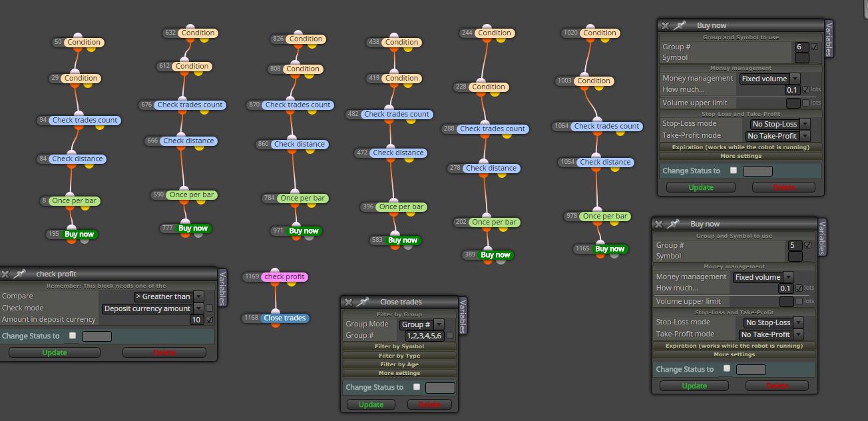Select Check distance block 860
Viewport: 868px width, 421px height.
300,144
